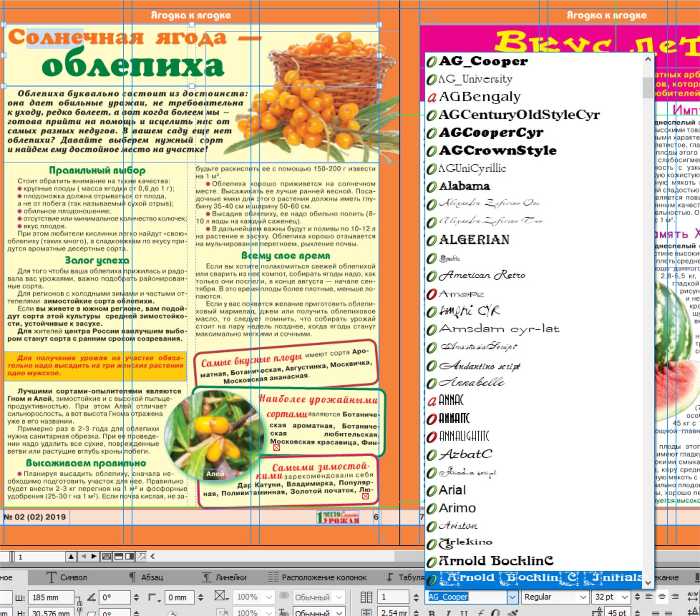Click page number field showing 1
This screenshot has width=700, height=616.
[x=41, y=556]
